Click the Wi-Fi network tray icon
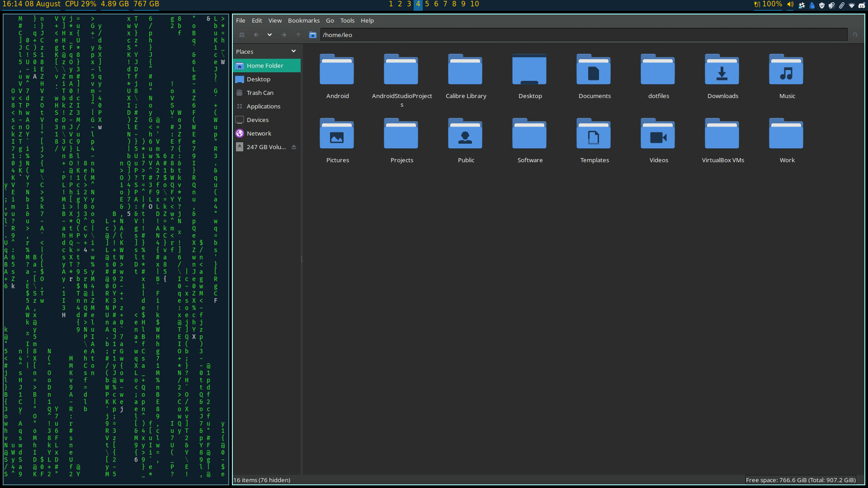Viewport: 868px width, 488px height. click(852, 5)
